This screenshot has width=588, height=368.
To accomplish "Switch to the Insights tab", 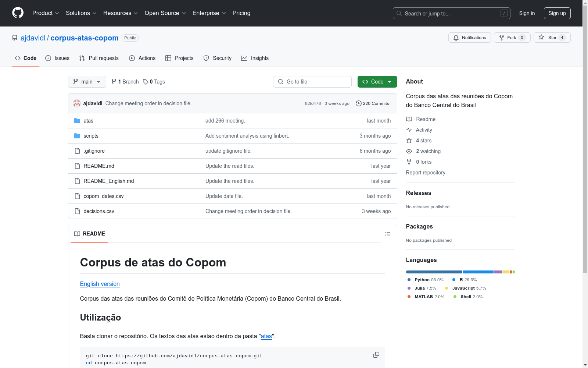I will tap(255, 58).
